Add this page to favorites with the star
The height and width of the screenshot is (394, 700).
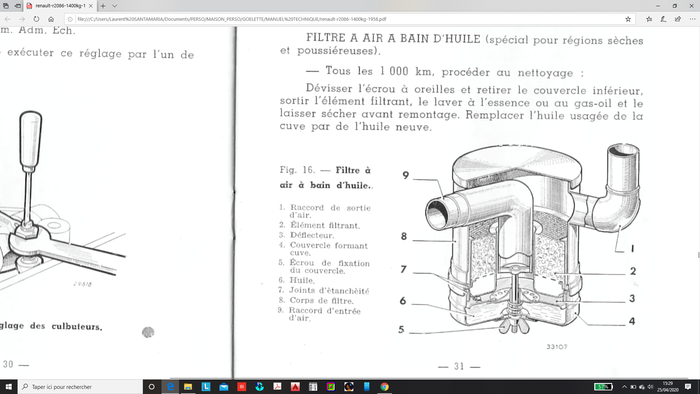click(628, 19)
